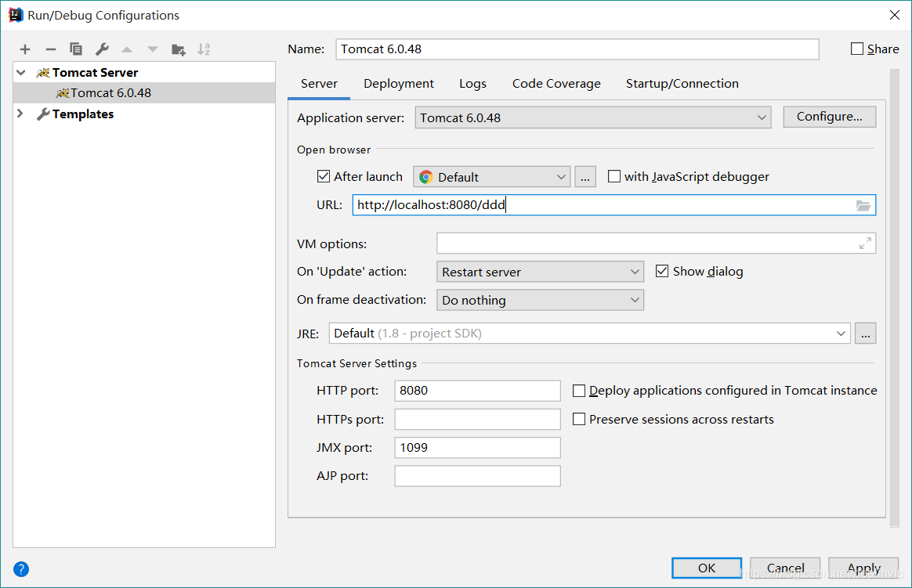Expand the Templates tree node
Screen dimensions: 912x588
click(x=20, y=114)
